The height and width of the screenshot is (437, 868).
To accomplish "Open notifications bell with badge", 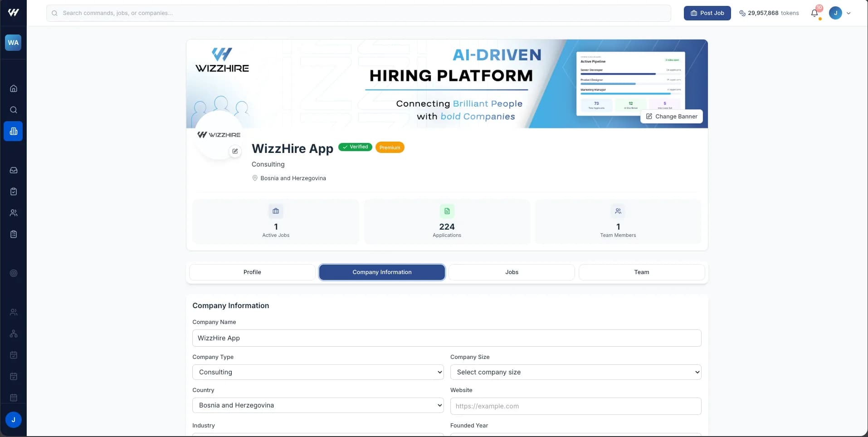I will [x=815, y=13].
